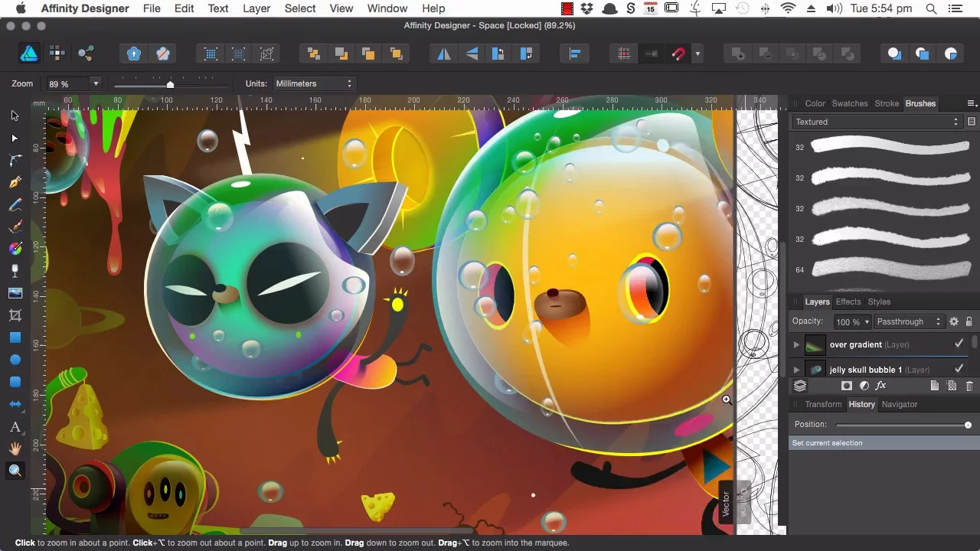Pick the Ellipse shape tool
980x551 pixels.
15,360
